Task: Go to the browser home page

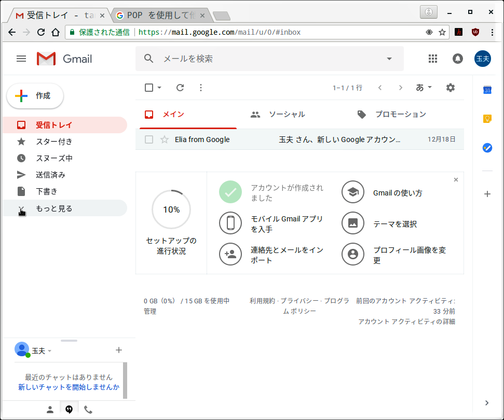Action: pyautogui.click(x=56, y=32)
